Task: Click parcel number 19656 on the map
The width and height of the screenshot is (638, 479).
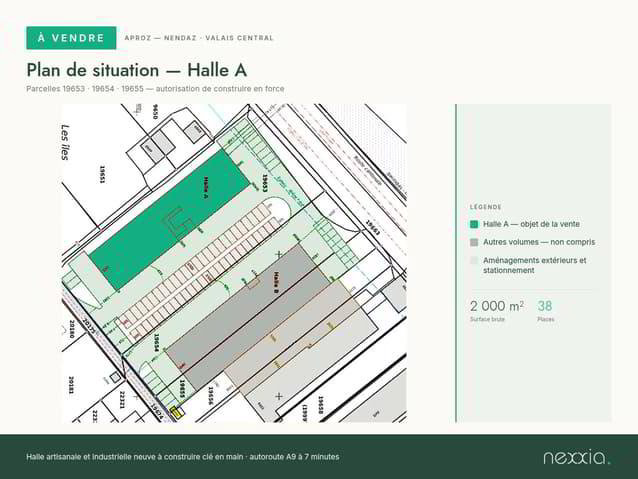Action: 210,396
